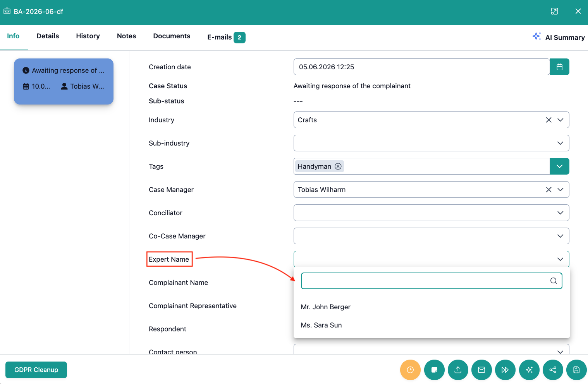Add a sticky note via bottom toolbar
588x384 pixels.
tap(434, 370)
